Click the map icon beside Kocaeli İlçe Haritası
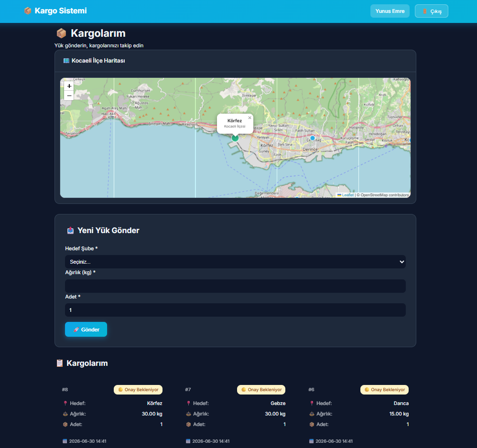 66,61
